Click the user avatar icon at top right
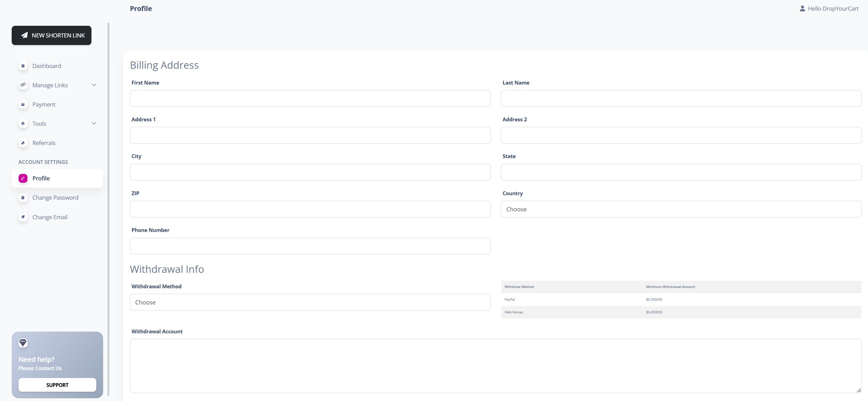 [x=802, y=9]
